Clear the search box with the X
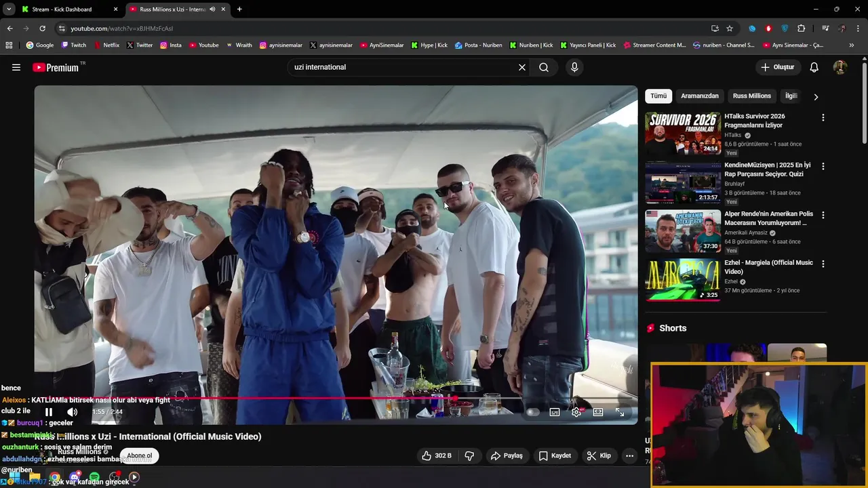 click(522, 67)
